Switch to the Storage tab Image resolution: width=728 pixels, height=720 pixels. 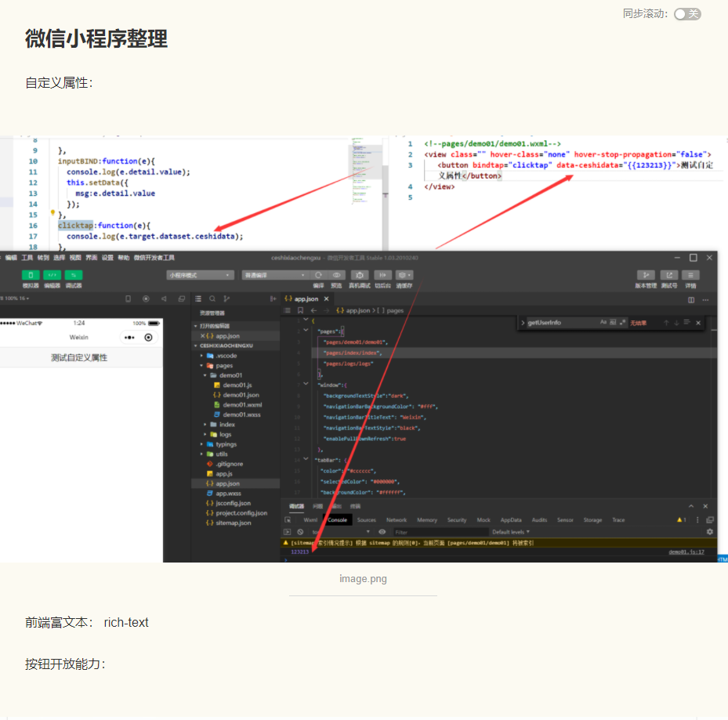pyautogui.click(x=592, y=520)
